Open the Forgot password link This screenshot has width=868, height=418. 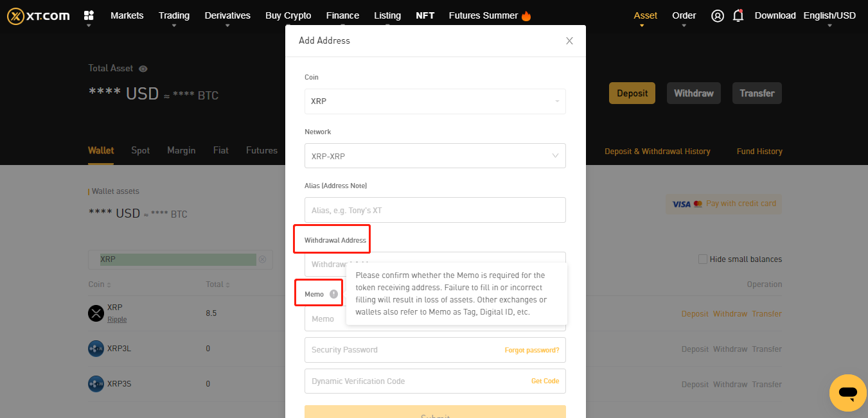[532, 349]
